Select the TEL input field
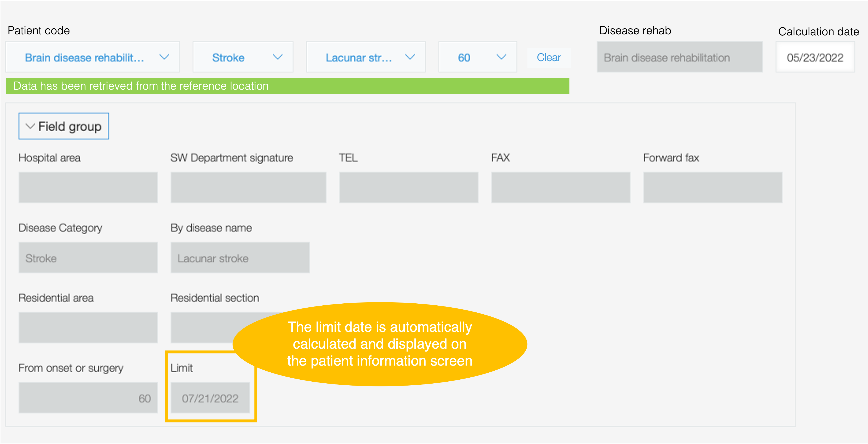868x444 pixels. click(x=408, y=187)
